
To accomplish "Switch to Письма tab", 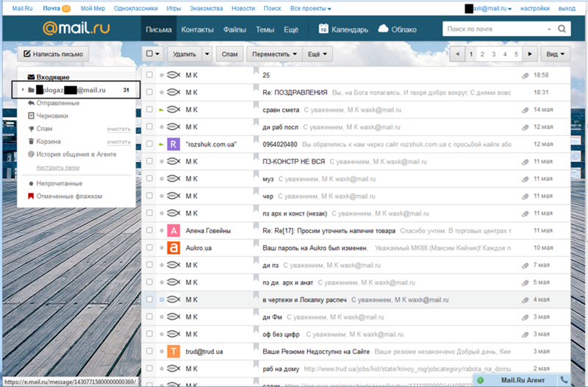I will (159, 29).
